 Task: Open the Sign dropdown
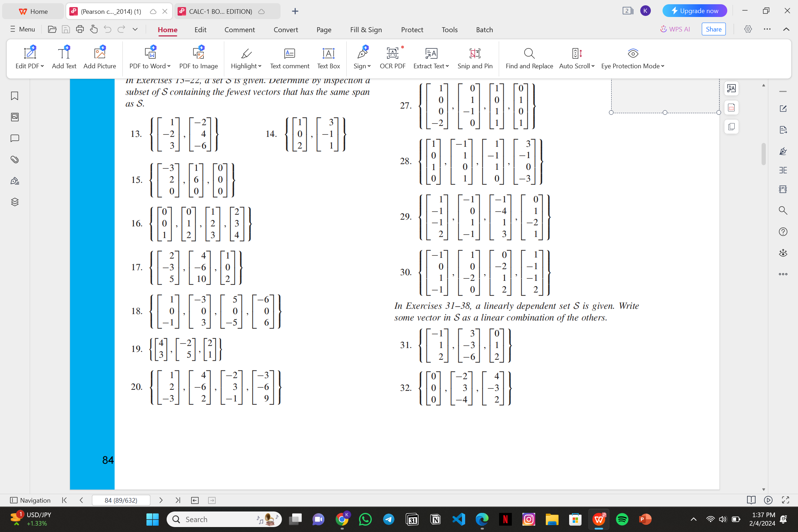(x=362, y=58)
